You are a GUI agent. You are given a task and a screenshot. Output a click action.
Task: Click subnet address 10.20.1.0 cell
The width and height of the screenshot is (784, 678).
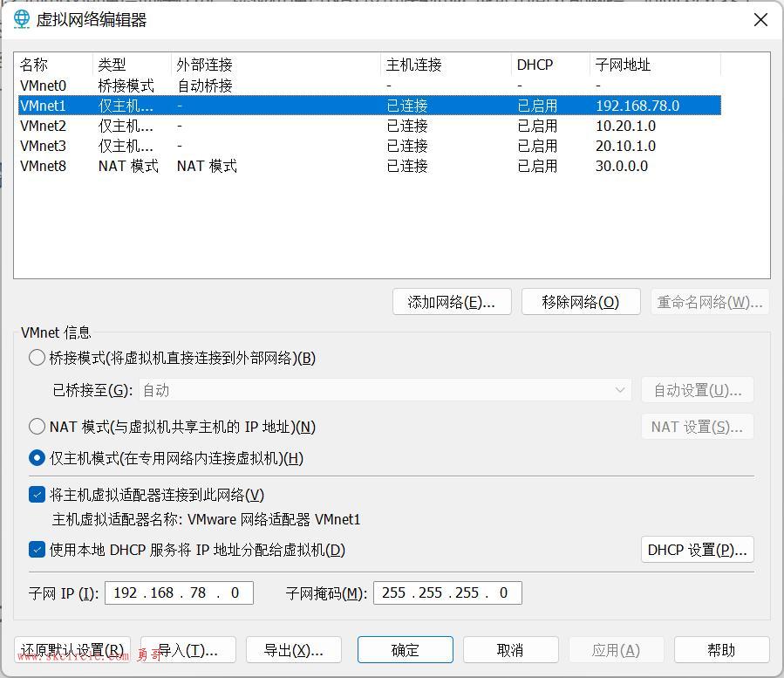point(625,126)
